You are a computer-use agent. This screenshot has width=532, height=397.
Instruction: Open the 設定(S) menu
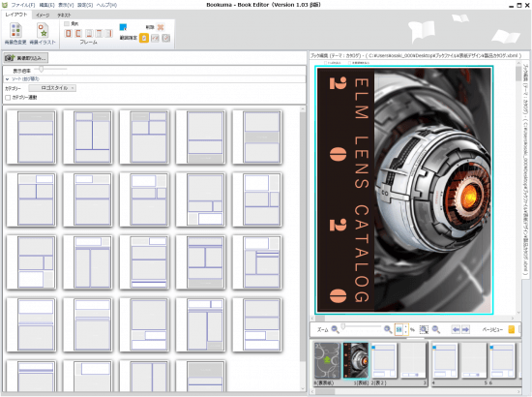click(85, 5)
